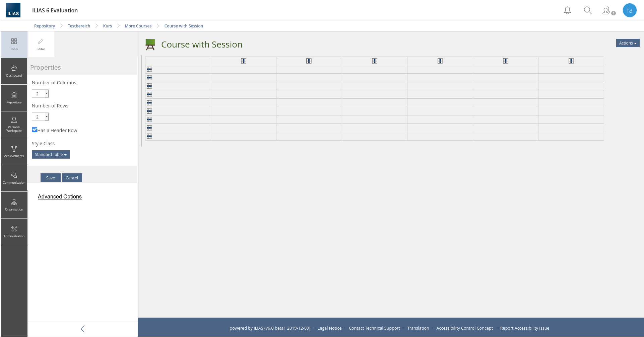Open the Number of Rows dropdown
The height and width of the screenshot is (337, 644).
pyautogui.click(x=41, y=117)
